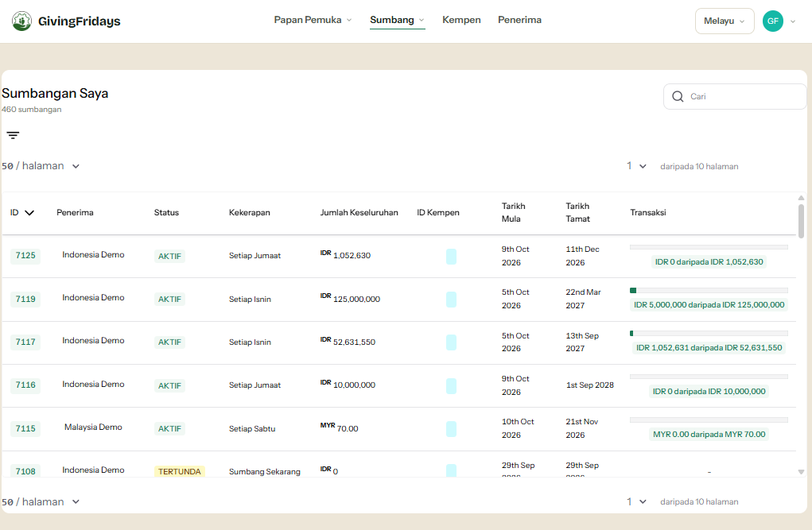
Task: Click campaign ID badge in row 7125
Action: click(x=451, y=256)
